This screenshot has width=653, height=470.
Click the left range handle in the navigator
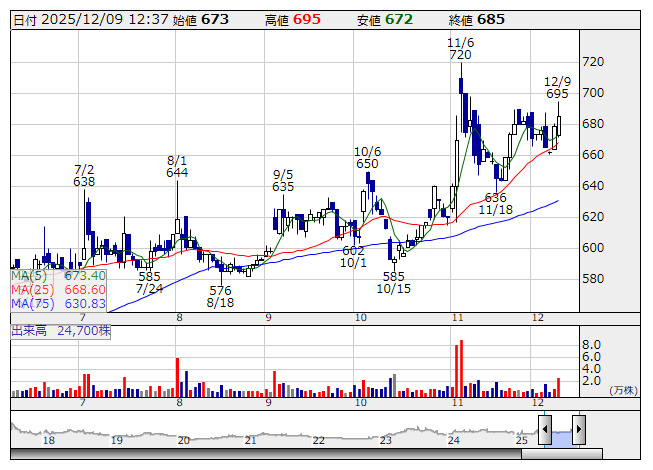[x=545, y=431]
